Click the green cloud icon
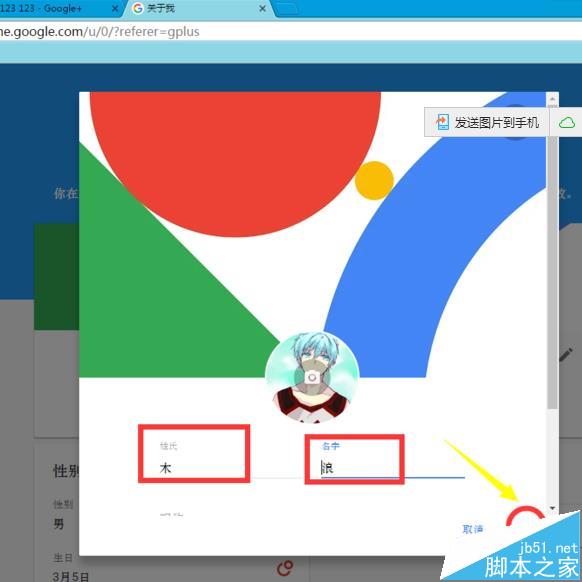 (567, 122)
